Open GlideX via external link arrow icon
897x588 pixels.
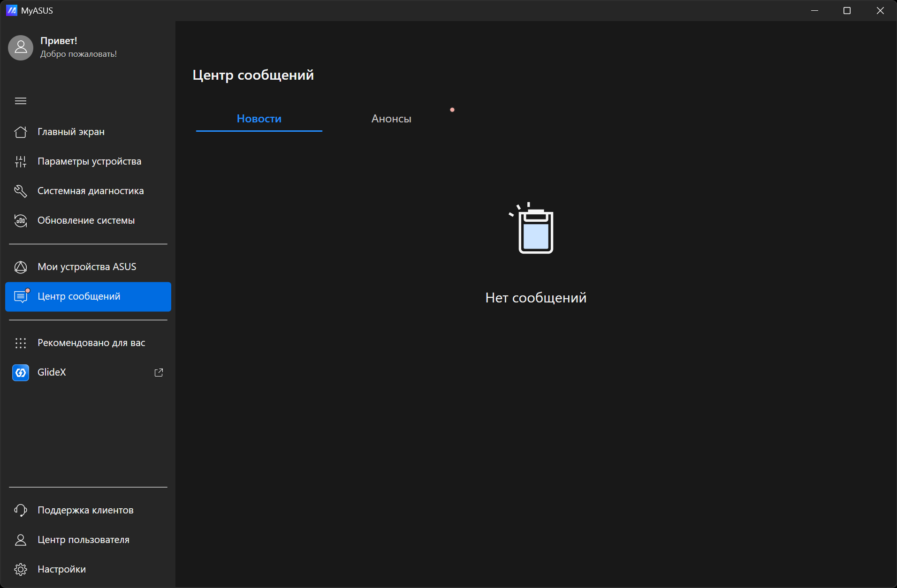159,372
